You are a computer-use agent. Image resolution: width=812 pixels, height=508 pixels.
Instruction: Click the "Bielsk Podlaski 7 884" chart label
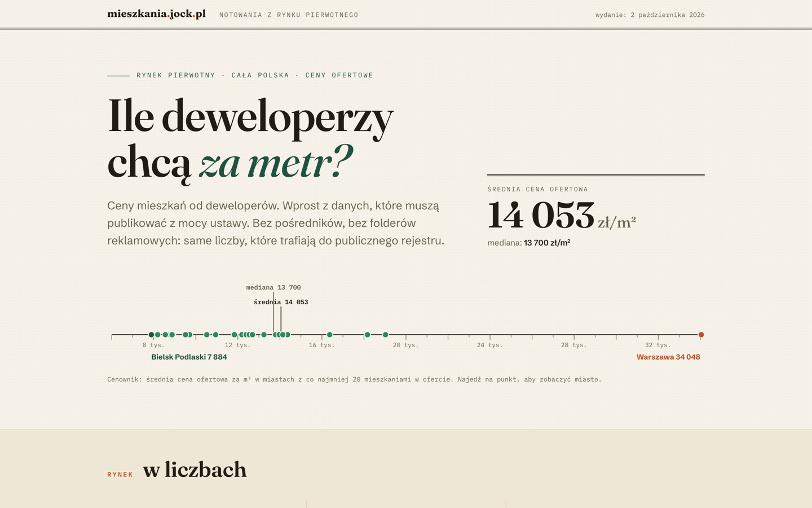pyautogui.click(x=189, y=357)
